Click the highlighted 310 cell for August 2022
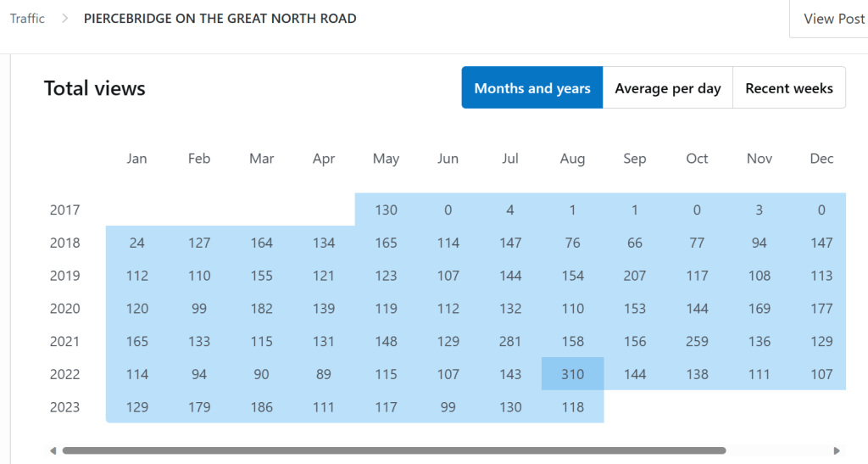 point(572,374)
